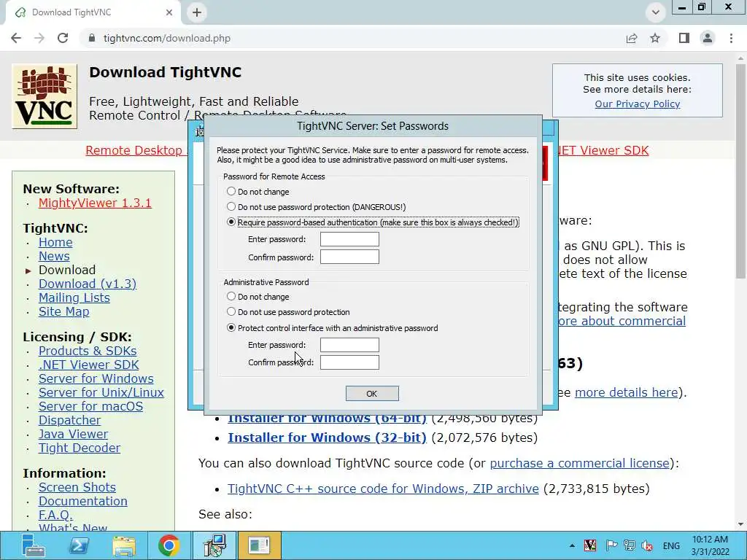The width and height of the screenshot is (747, 560).
Task: Open File Explorer from the taskbar
Action: pyautogui.click(x=124, y=545)
